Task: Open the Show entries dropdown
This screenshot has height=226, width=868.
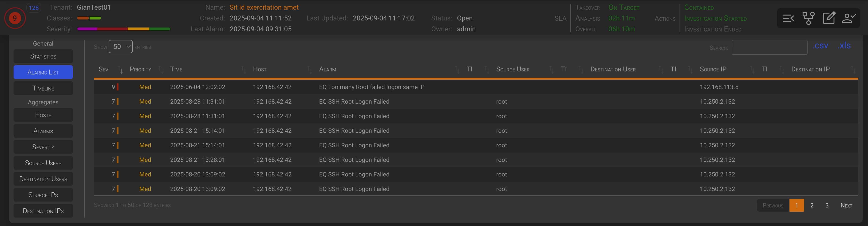Action: (x=121, y=47)
